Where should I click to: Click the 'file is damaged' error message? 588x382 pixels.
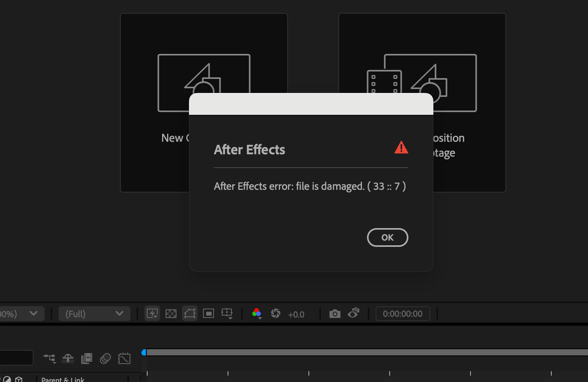point(310,186)
